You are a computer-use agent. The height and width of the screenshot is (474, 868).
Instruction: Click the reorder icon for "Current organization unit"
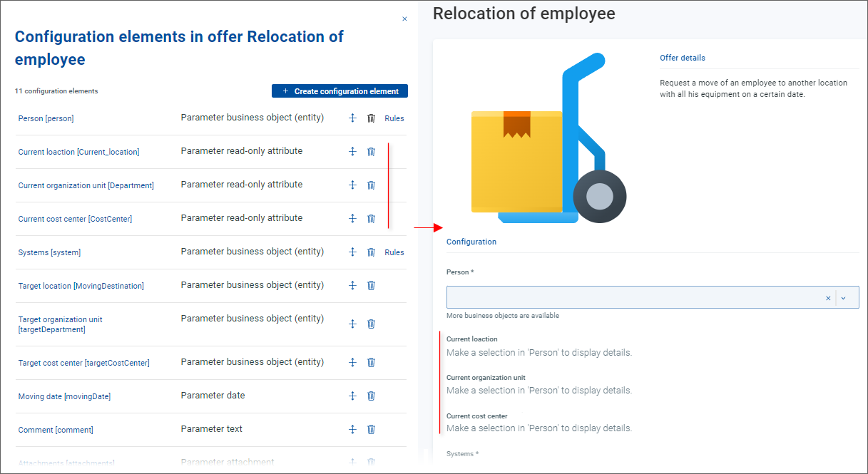352,185
